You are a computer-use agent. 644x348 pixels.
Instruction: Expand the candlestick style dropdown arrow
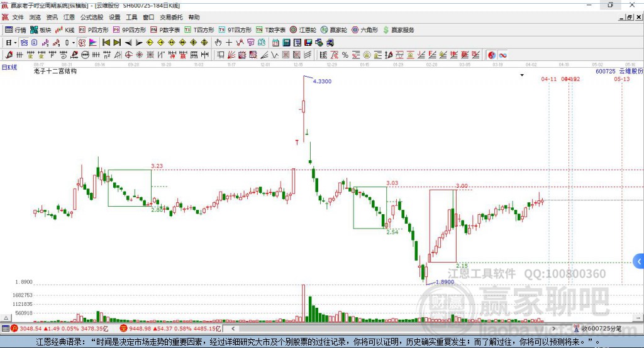(x=74, y=43)
